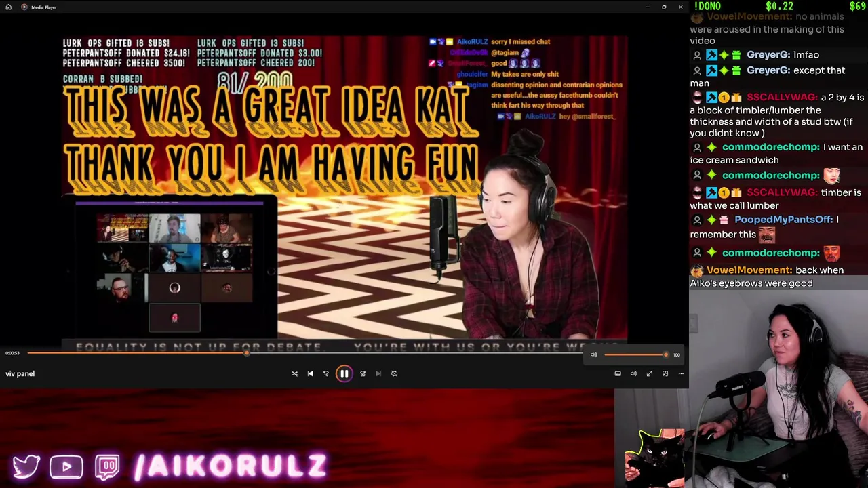The height and width of the screenshot is (488, 868).
Task: Skip forward 30 seconds
Action: tap(363, 373)
